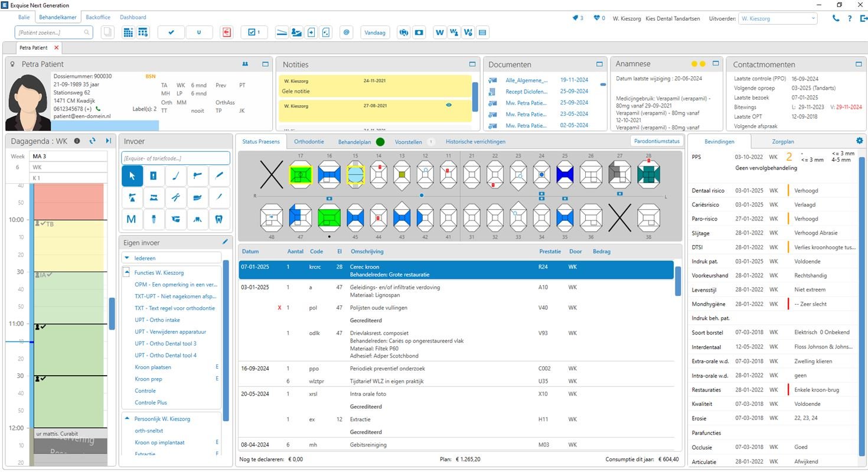Select the M tool in Invoer
The height and width of the screenshot is (472, 868).
tap(132, 219)
